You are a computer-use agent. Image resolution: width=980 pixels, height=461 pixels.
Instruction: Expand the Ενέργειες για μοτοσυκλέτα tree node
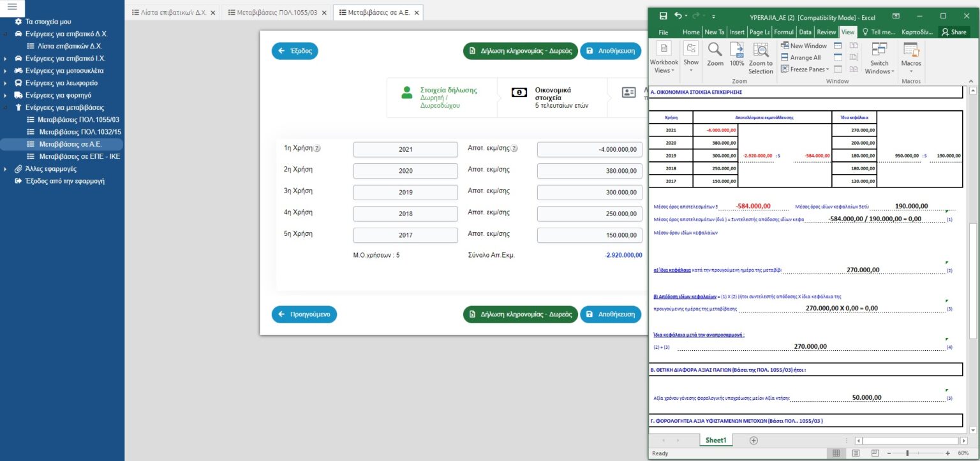click(5, 71)
